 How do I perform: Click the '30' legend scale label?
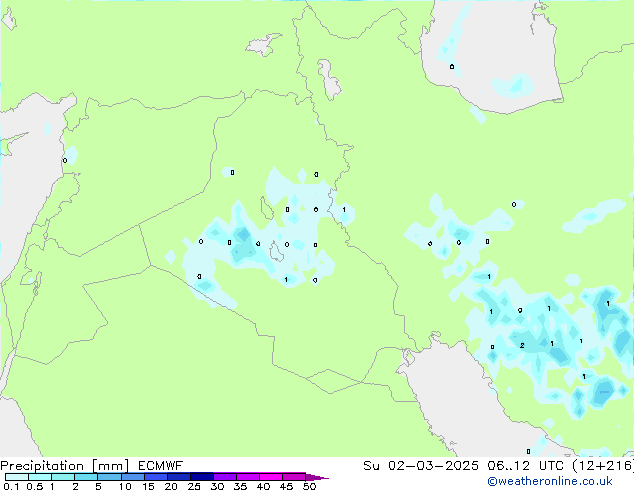(217, 486)
